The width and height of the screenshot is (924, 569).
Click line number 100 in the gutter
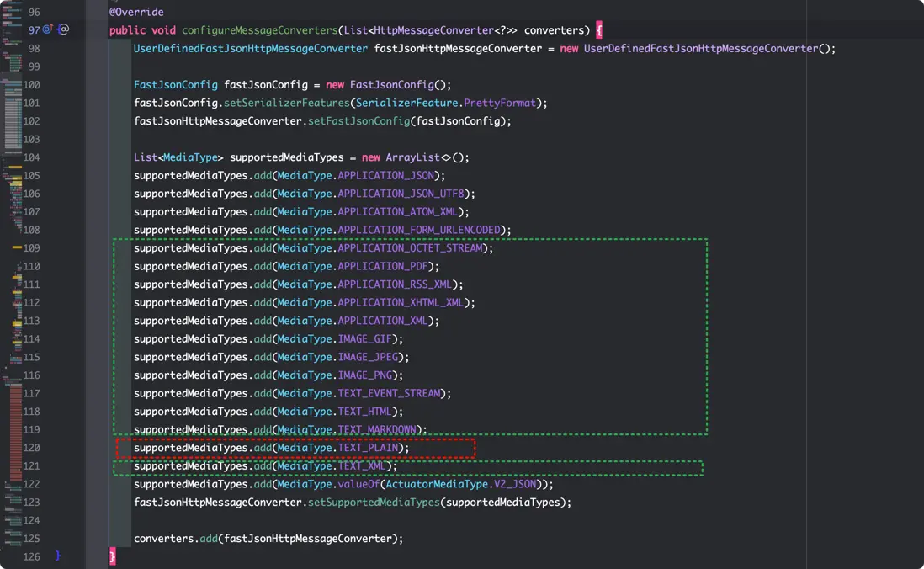pos(31,84)
